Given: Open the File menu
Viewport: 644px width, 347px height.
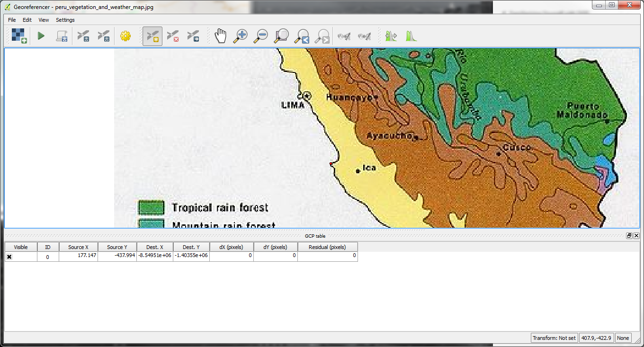Looking at the screenshot, I should point(12,20).
